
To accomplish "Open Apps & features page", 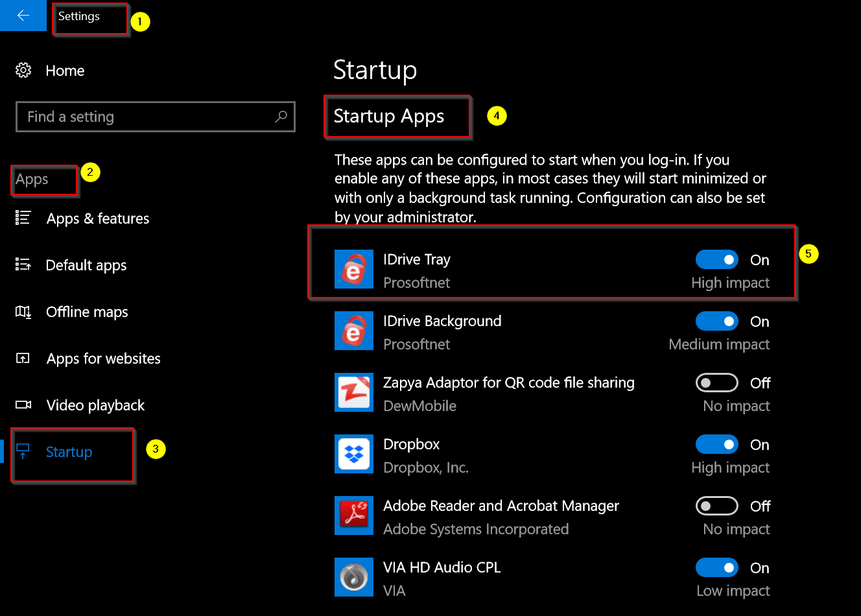I will (x=97, y=219).
